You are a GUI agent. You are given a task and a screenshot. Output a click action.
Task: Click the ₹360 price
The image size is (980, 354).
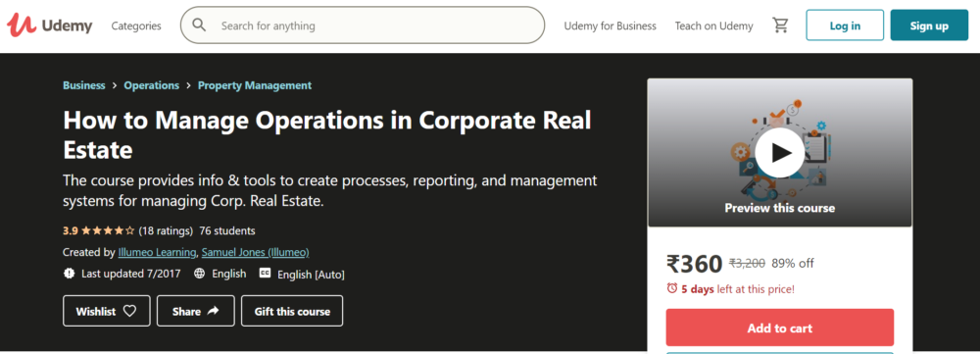pos(695,265)
